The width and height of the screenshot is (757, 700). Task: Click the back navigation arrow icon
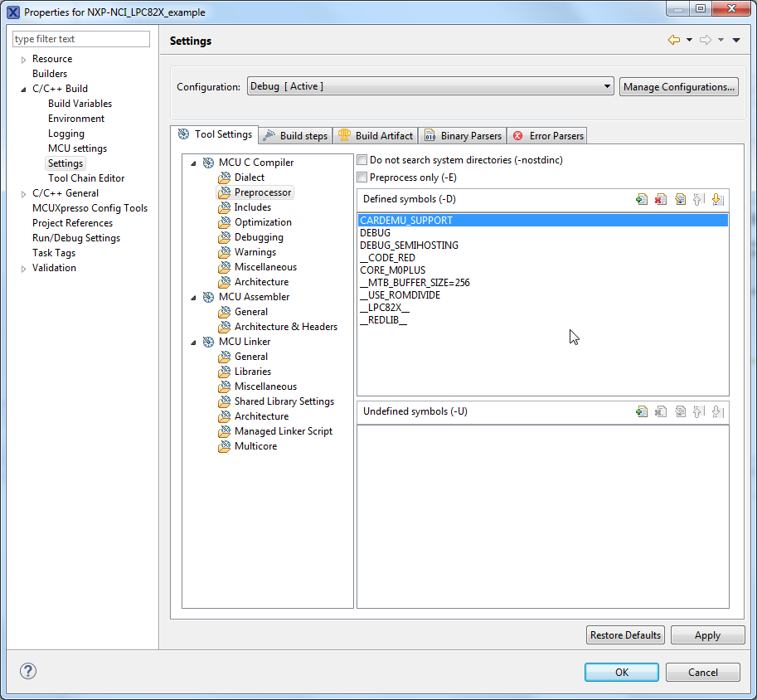[x=673, y=40]
